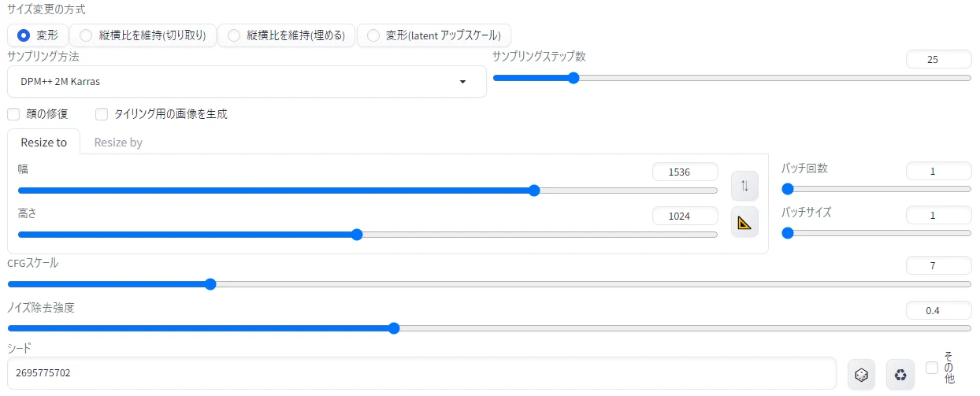Image resolution: width=980 pixels, height=396 pixels.
Task: Select the Resize to tab
Action: click(44, 142)
